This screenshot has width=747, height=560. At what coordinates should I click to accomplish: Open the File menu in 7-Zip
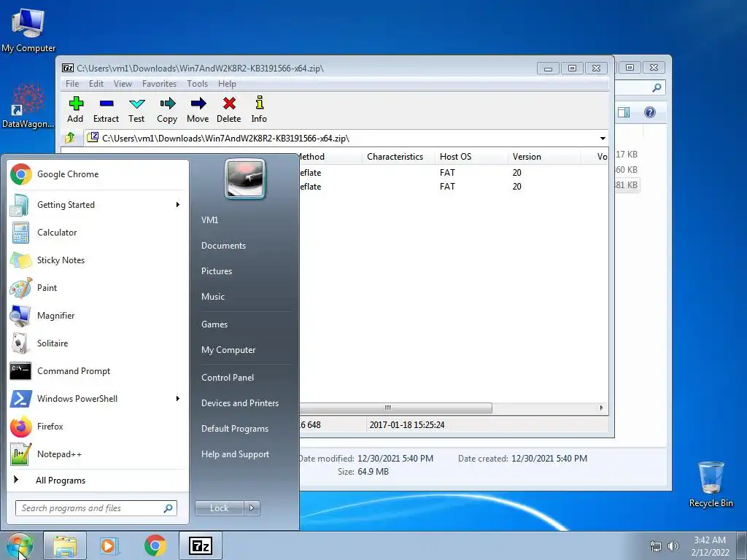tap(72, 84)
